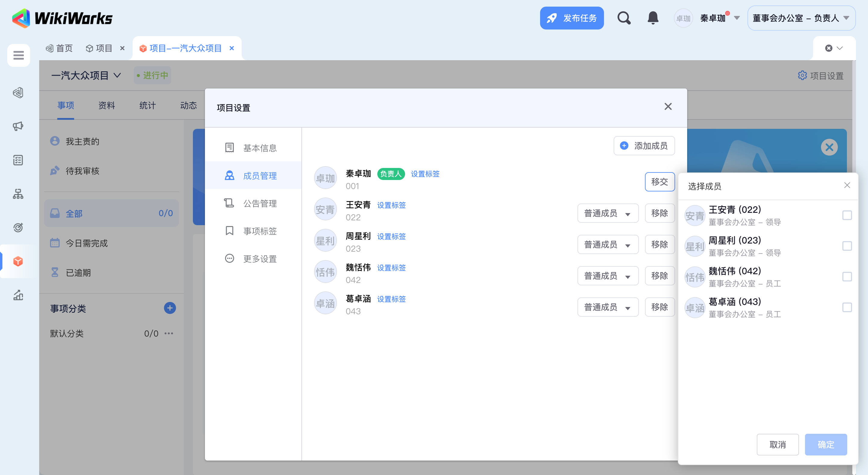Tick the checkbox next to 魏恬伟 (042)
The height and width of the screenshot is (475, 868).
pyautogui.click(x=847, y=277)
